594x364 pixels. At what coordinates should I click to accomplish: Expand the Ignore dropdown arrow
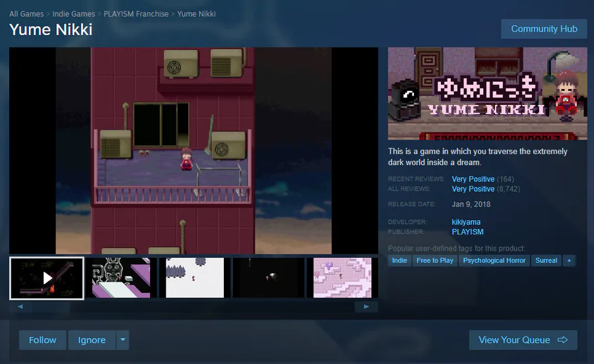123,340
